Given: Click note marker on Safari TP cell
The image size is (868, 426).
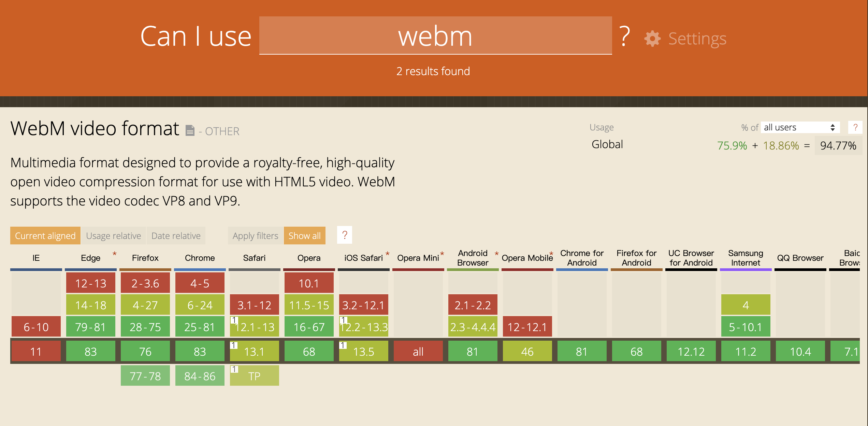Looking at the screenshot, I should 234,369.
